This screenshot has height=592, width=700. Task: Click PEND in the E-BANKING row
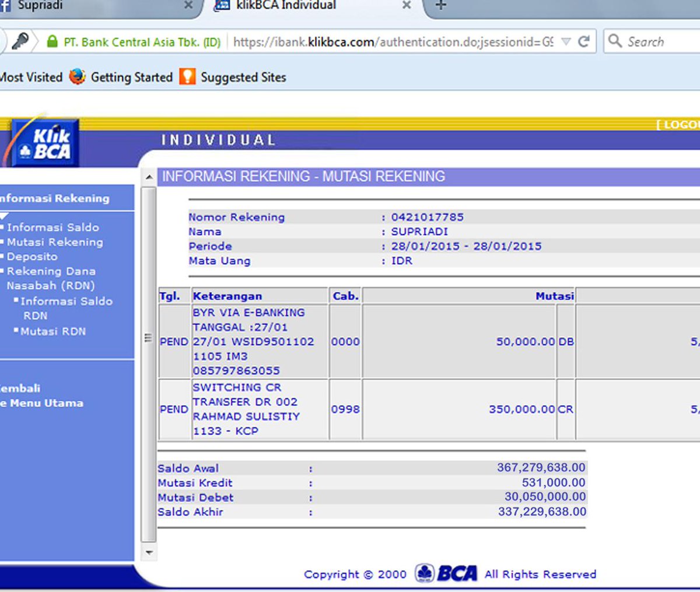[174, 342]
